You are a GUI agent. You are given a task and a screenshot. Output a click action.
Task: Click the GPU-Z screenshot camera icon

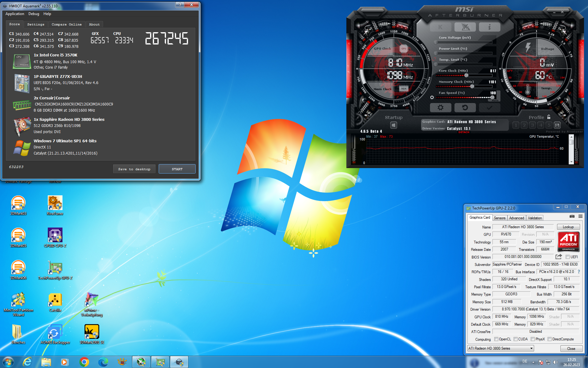tap(572, 217)
